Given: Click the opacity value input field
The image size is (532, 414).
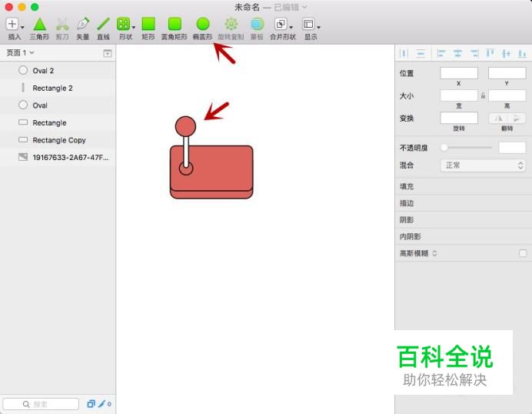Looking at the screenshot, I should coord(512,148).
